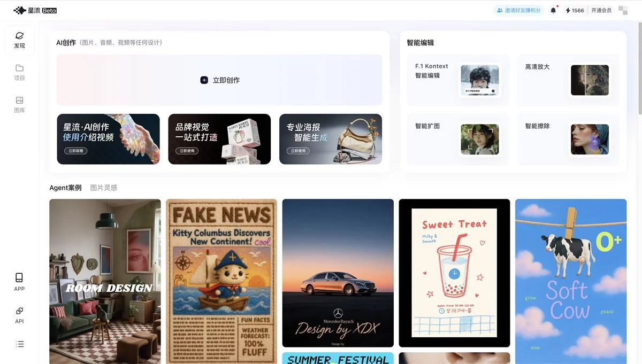642x364 pixels.
Task: Click the 邀请好友赚积分 invite link
Action: point(518,10)
